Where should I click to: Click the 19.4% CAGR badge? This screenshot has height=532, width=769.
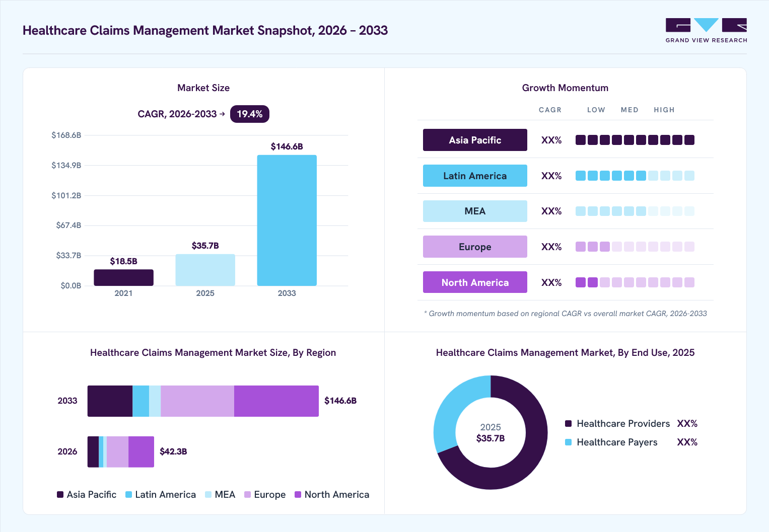tap(250, 114)
